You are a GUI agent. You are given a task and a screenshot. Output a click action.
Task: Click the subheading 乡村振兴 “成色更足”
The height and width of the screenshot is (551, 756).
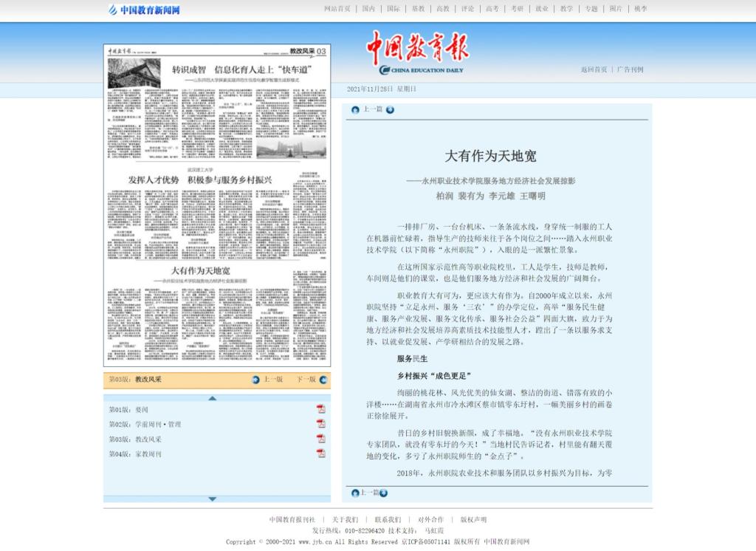[x=434, y=376]
